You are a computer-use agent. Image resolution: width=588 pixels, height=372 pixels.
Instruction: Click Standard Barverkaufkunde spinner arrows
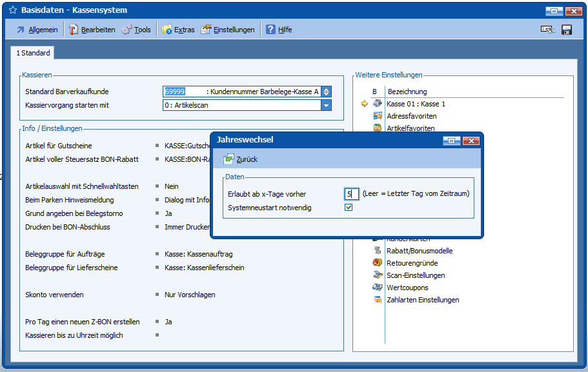326,92
